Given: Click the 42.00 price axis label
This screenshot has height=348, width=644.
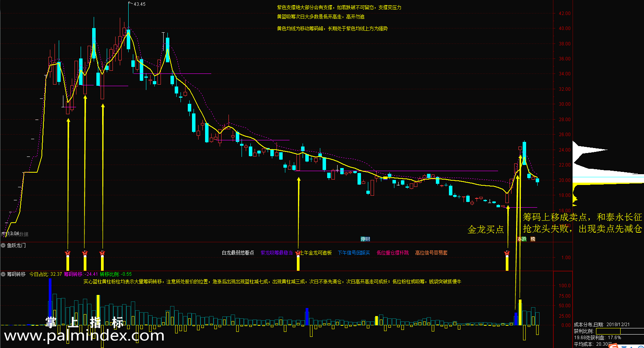Looking at the screenshot, I should (x=565, y=13).
